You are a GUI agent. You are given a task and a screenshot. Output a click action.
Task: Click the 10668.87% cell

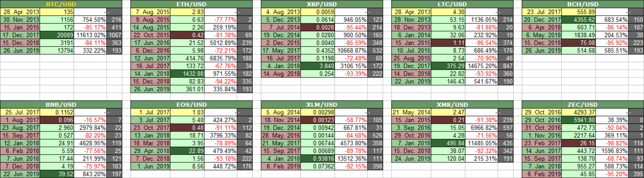351,51
